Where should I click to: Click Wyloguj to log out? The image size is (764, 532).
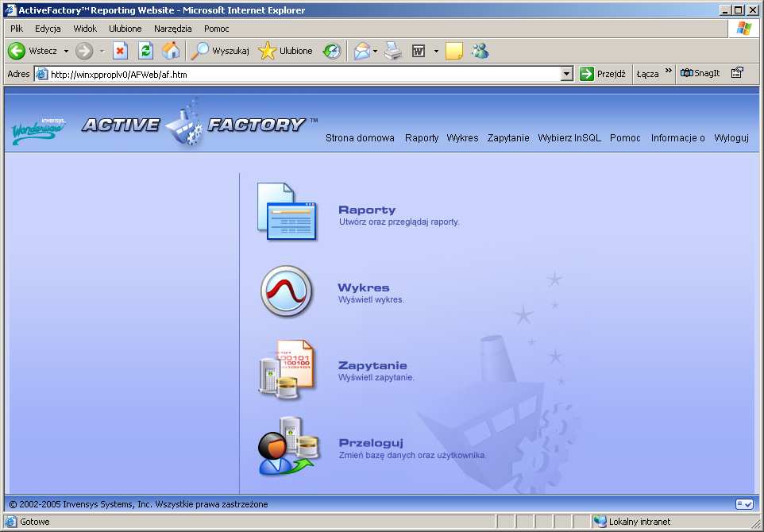tap(731, 138)
